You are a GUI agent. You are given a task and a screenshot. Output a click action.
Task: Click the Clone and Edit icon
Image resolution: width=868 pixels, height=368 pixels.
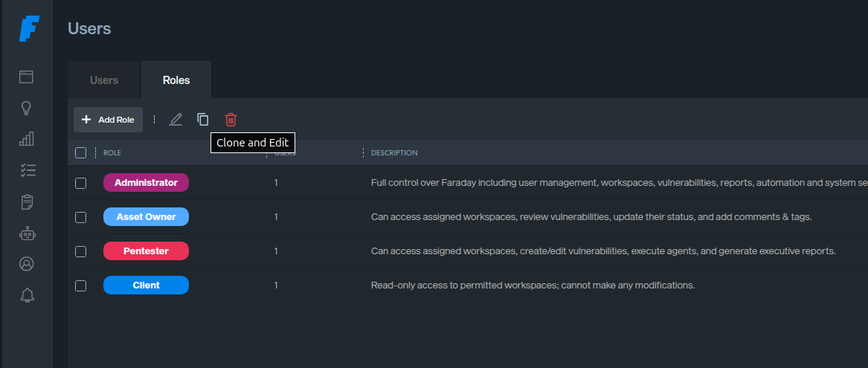pos(203,120)
